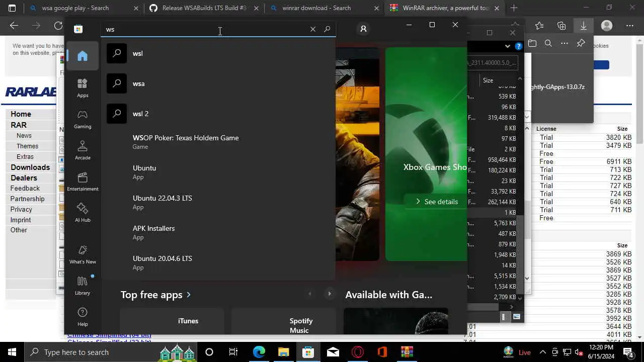Screen dimensions: 644x362
Task: Open the Spotify Music app card
Action: click(x=284, y=321)
